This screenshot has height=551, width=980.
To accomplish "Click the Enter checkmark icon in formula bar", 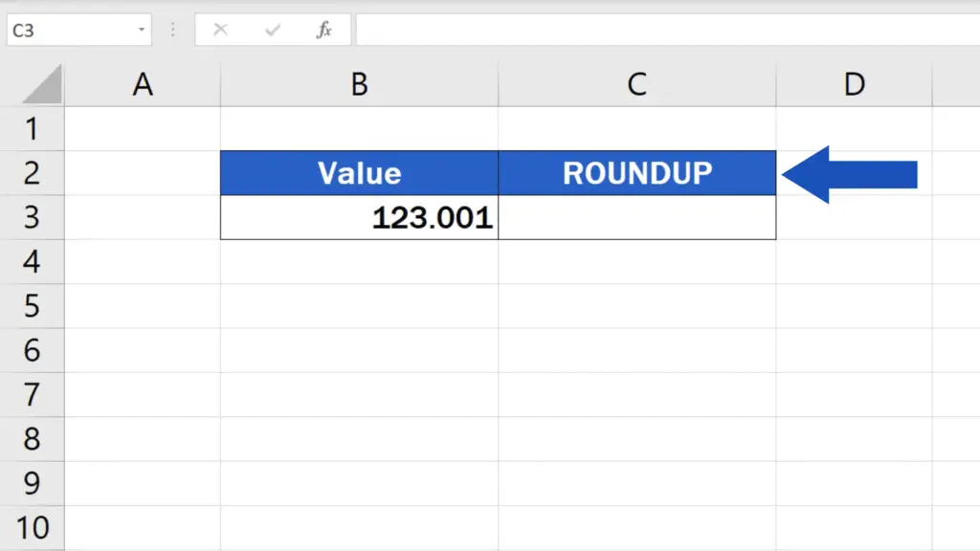I will tap(273, 30).
